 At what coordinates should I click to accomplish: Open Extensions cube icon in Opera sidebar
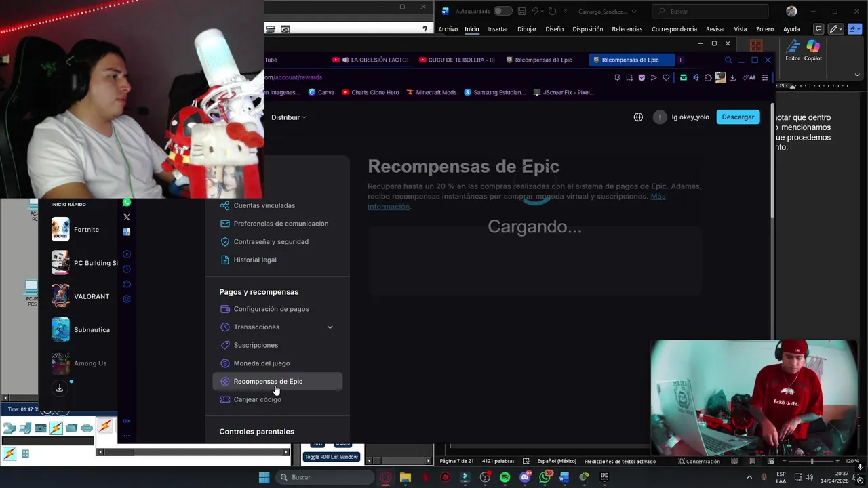pyautogui.click(x=127, y=284)
